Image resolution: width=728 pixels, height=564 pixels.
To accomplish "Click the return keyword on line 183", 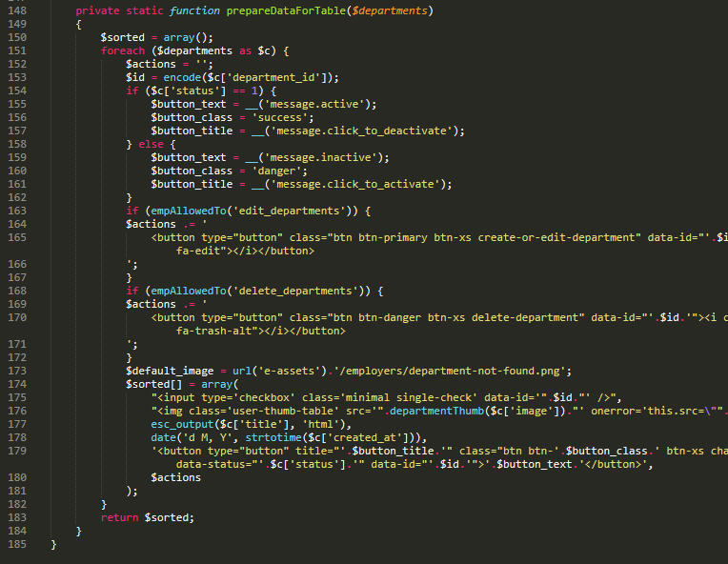I will 119,517.
